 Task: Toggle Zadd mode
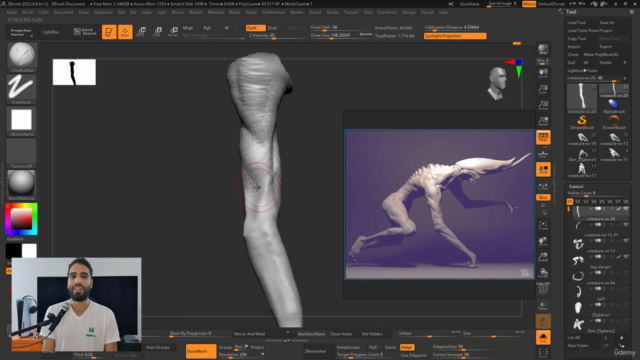256,28
